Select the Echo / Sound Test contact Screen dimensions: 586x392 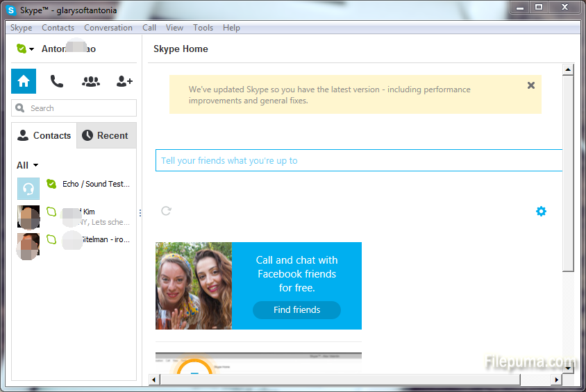[95, 184]
